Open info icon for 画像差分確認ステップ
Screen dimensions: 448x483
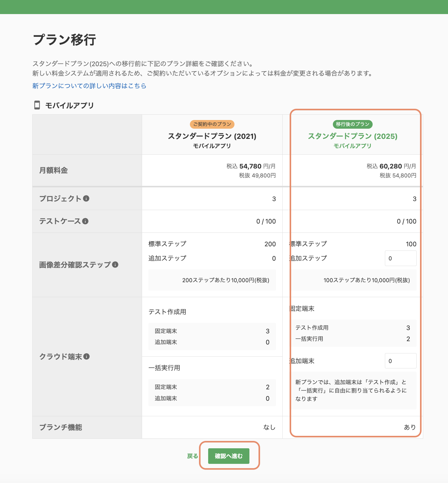[115, 265]
